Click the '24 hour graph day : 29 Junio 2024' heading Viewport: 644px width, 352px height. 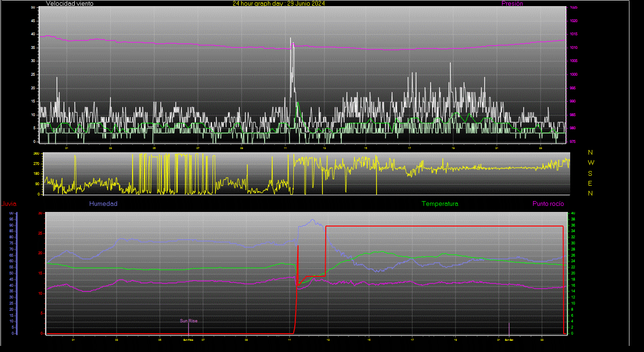pos(279,3)
